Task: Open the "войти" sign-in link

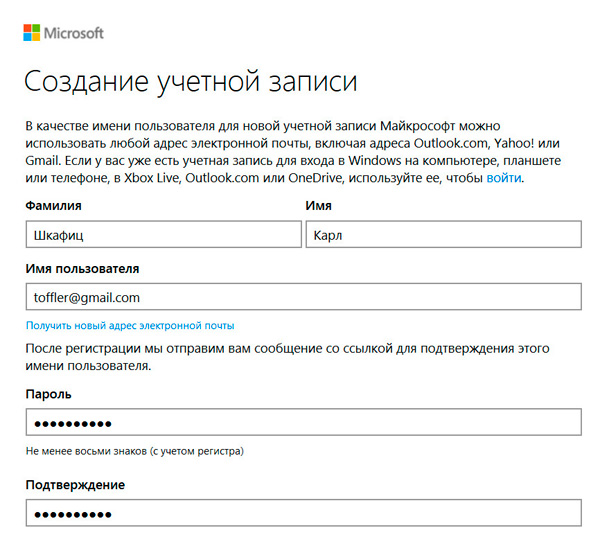Action: coord(504,178)
